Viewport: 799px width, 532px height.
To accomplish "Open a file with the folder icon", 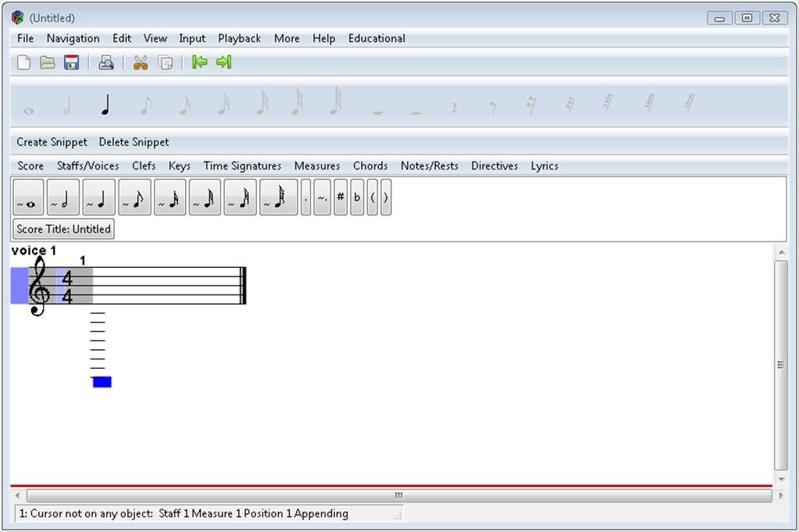I will click(x=48, y=62).
